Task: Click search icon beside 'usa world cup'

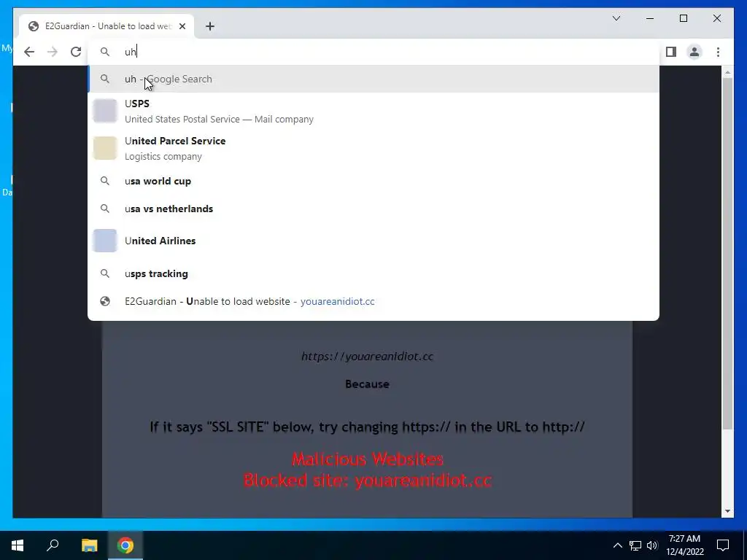Action: pyautogui.click(x=105, y=181)
